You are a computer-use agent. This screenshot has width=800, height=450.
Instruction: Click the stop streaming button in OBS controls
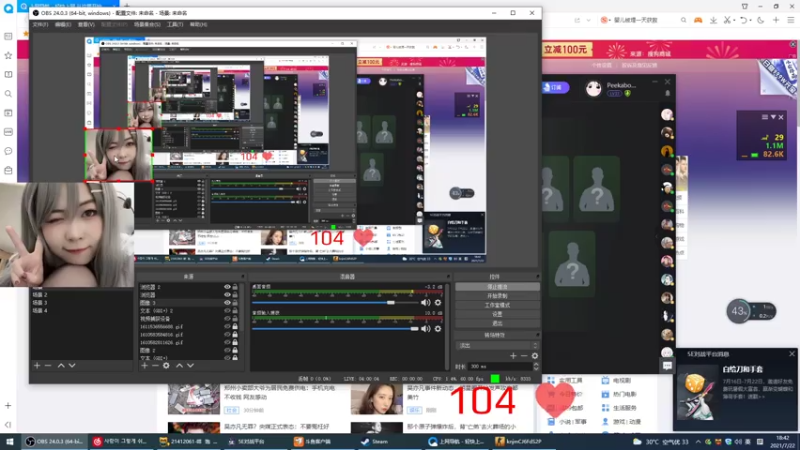click(497, 287)
